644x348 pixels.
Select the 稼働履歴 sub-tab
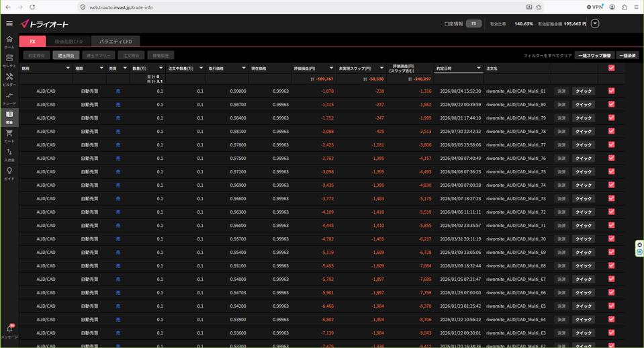[160, 56]
